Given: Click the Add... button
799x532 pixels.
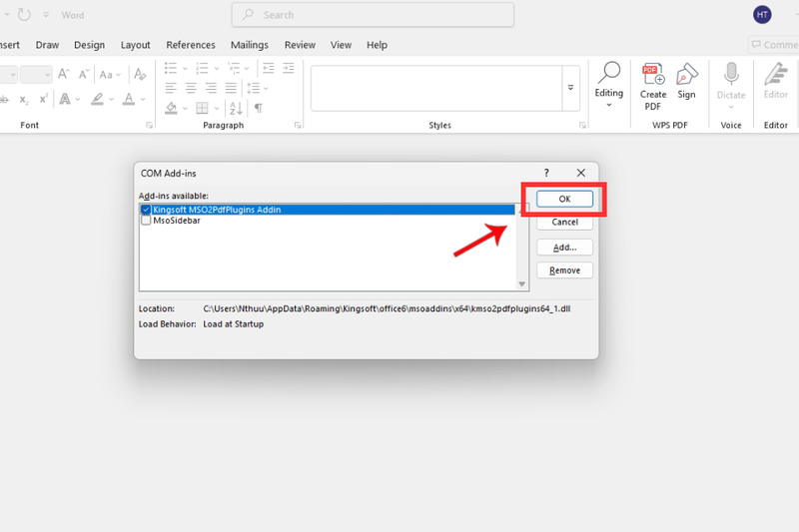Looking at the screenshot, I should tap(564, 248).
